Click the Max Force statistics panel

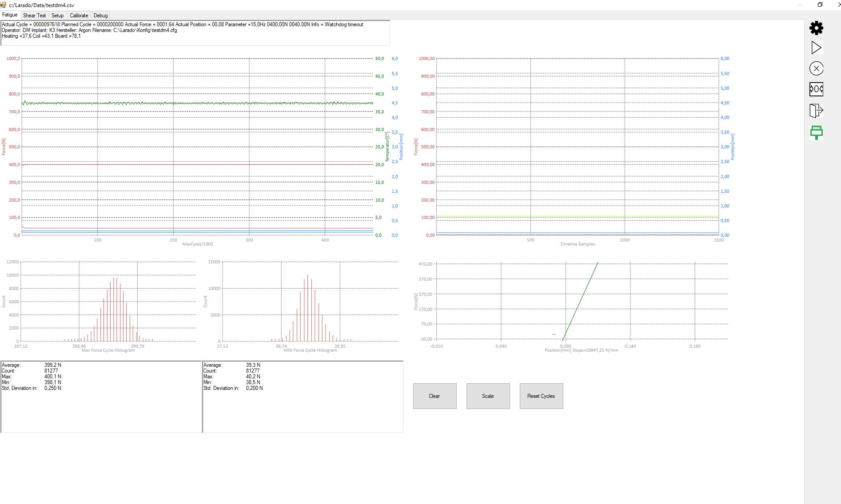point(101,397)
